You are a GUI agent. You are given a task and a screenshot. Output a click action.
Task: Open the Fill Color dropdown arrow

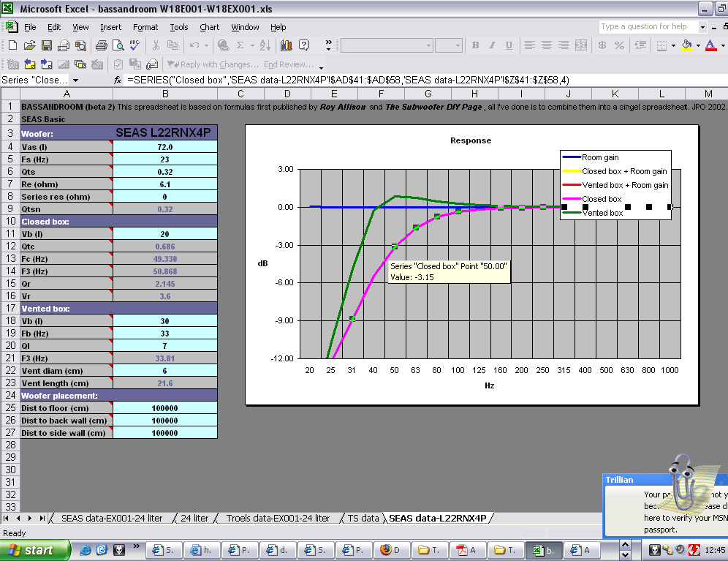coord(698,45)
